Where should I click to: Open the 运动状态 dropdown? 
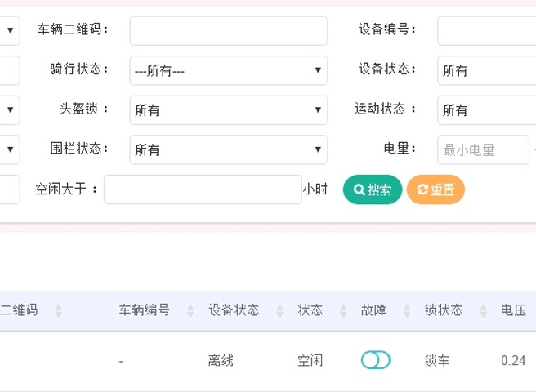pos(486,109)
